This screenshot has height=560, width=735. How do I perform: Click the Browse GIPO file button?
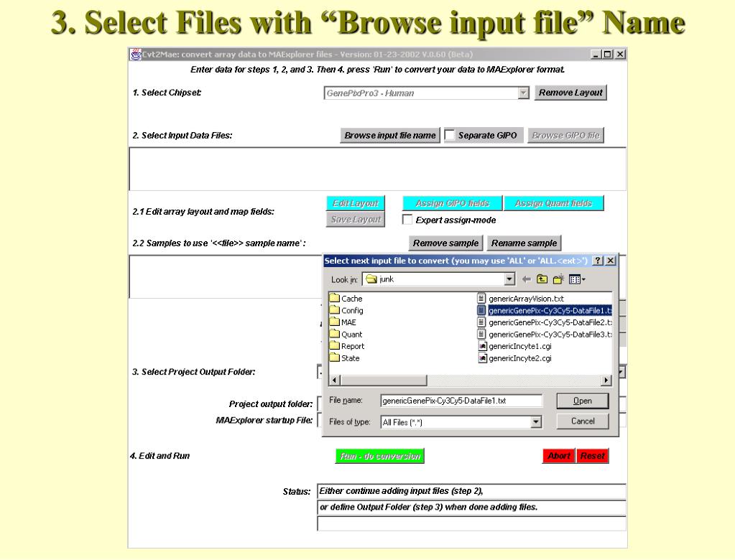[x=565, y=135]
